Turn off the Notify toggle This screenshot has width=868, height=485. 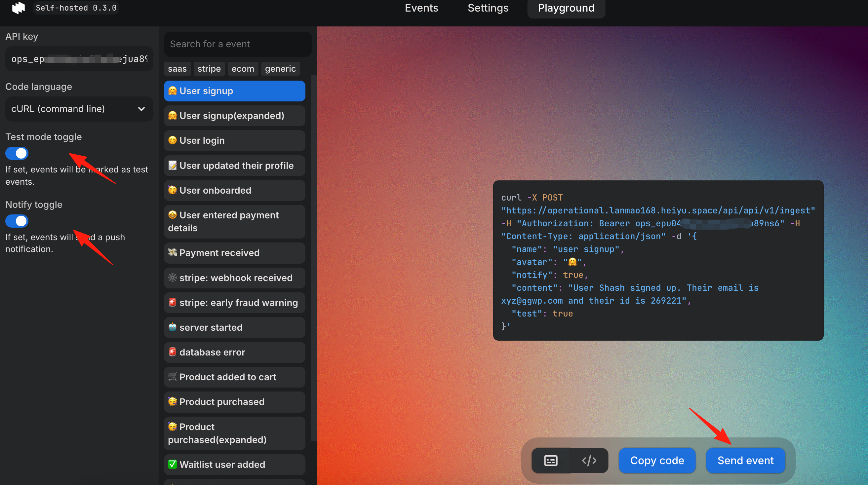17,221
